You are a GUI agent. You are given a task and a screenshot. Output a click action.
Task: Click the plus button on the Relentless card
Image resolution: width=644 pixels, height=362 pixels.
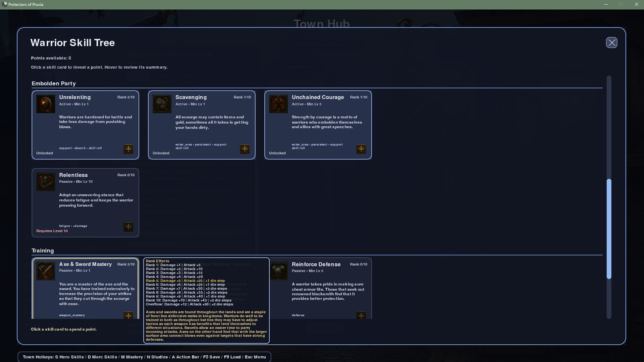point(128,227)
